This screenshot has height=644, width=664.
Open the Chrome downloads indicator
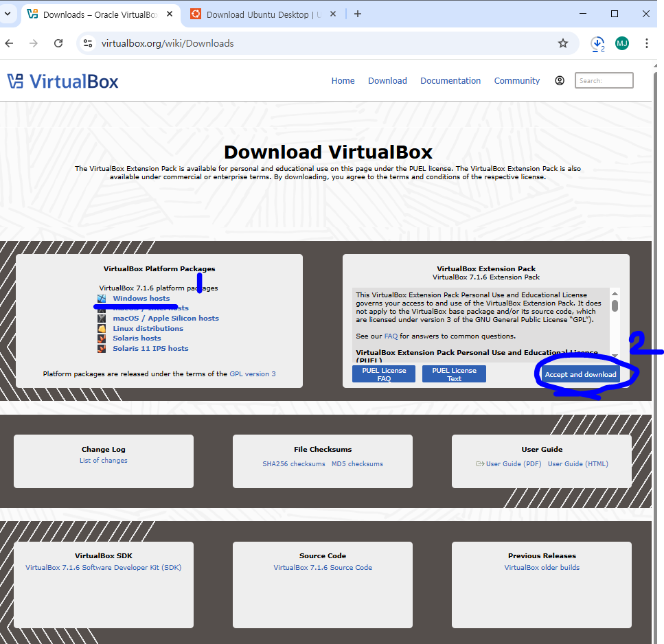click(x=597, y=44)
